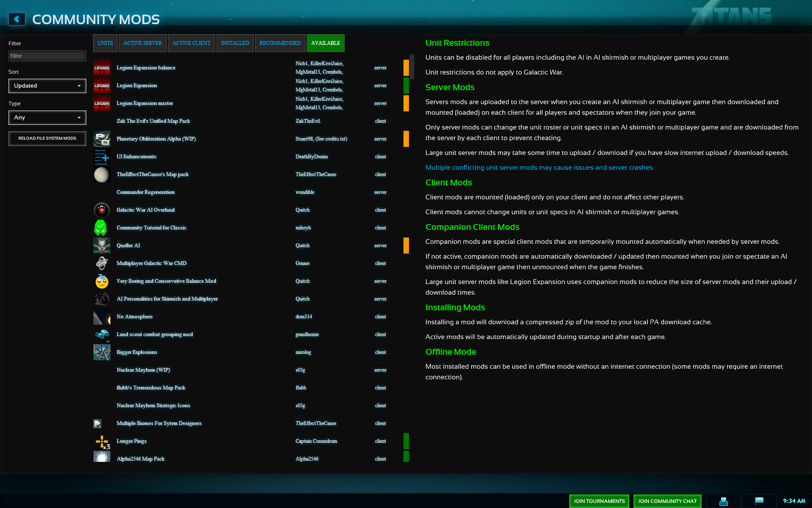Image resolution: width=812 pixels, height=508 pixels.
Task: Click the Planetary Obliteration Alpha mod icon
Action: (101, 139)
